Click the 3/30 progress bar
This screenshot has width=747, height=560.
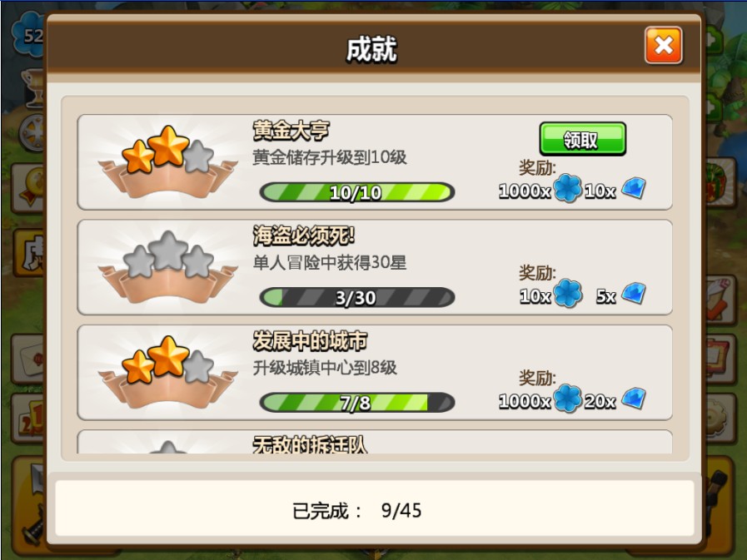tap(356, 298)
